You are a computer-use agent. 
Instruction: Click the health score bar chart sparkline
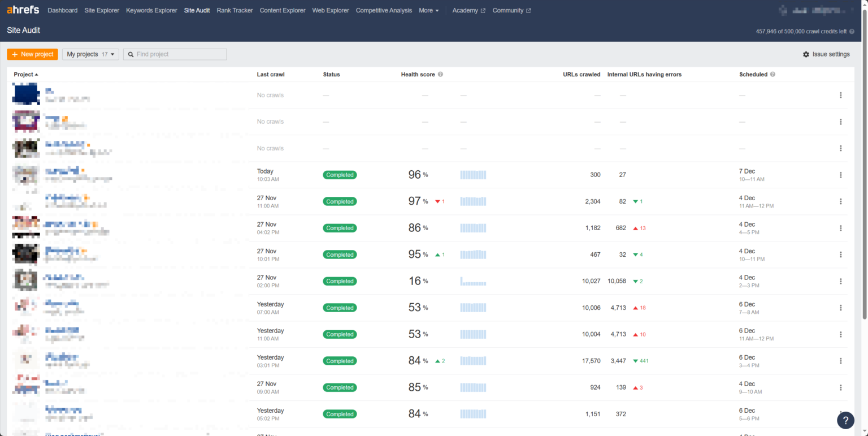coord(473,175)
